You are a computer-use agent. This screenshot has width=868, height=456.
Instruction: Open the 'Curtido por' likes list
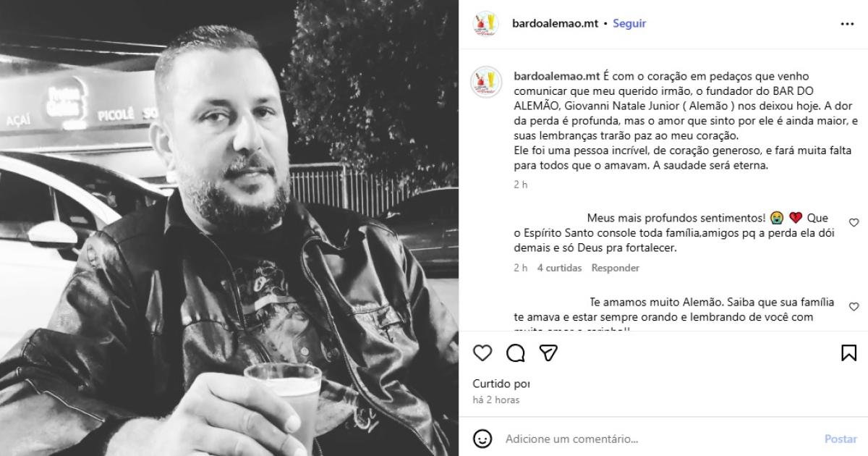tap(501, 384)
